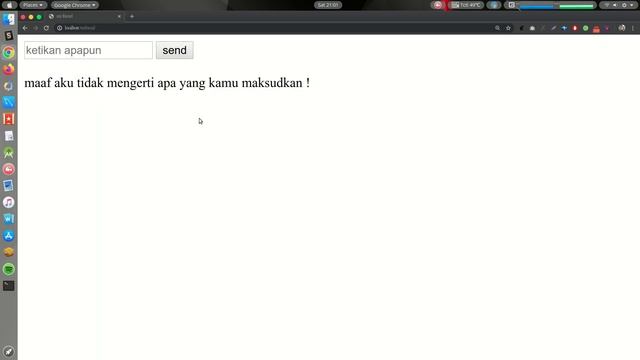
Task: Click the red badge extension icon
Action: 575,28
